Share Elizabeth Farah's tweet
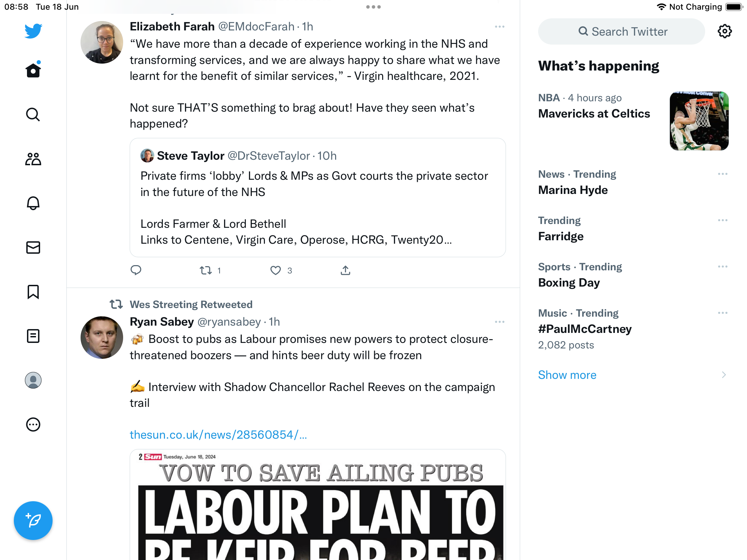This screenshot has width=747, height=560. [x=345, y=270]
